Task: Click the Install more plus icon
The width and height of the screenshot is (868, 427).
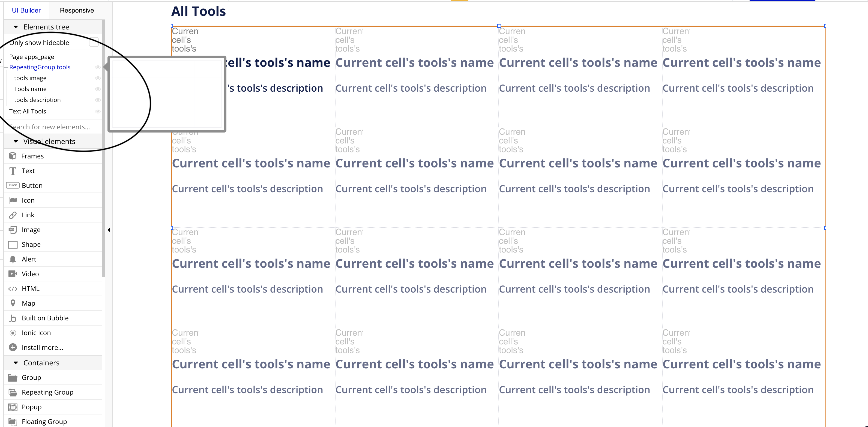Action: (13, 347)
